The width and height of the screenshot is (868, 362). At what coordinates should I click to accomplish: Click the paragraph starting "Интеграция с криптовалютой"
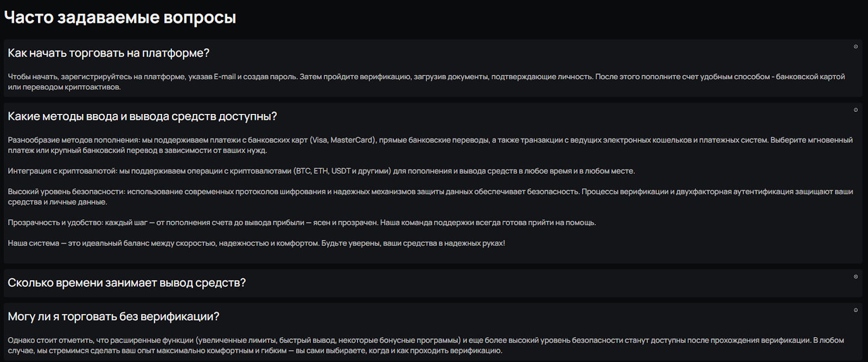321,171
